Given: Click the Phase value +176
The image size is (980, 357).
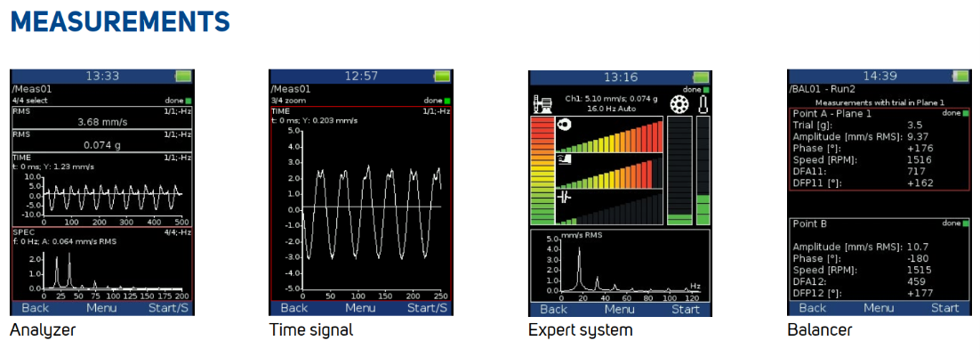Looking at the screenshot, I should [920, 148].
